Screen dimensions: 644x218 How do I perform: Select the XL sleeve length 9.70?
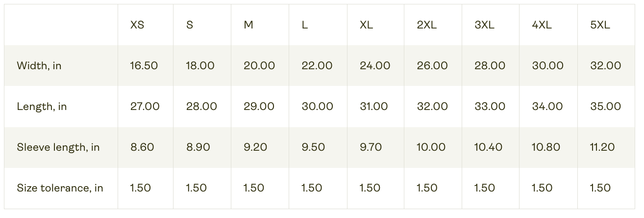click(371, 147)
